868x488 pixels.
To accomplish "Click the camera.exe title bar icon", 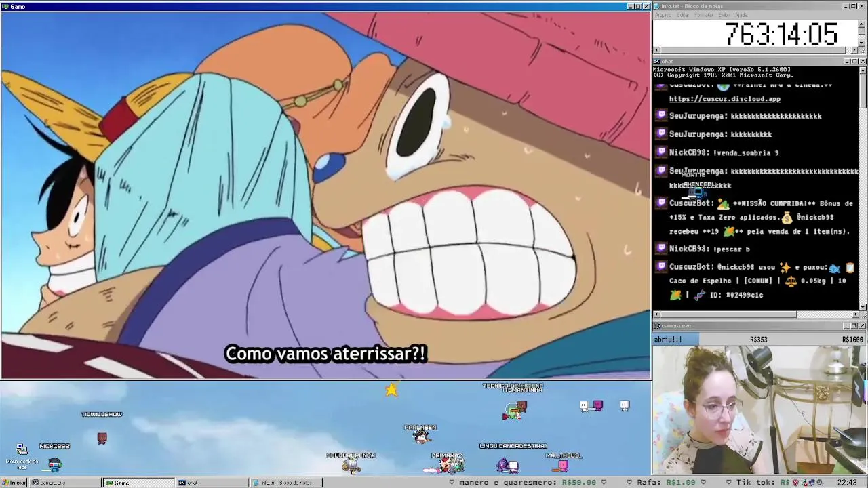I will click(x=657, y=326).
